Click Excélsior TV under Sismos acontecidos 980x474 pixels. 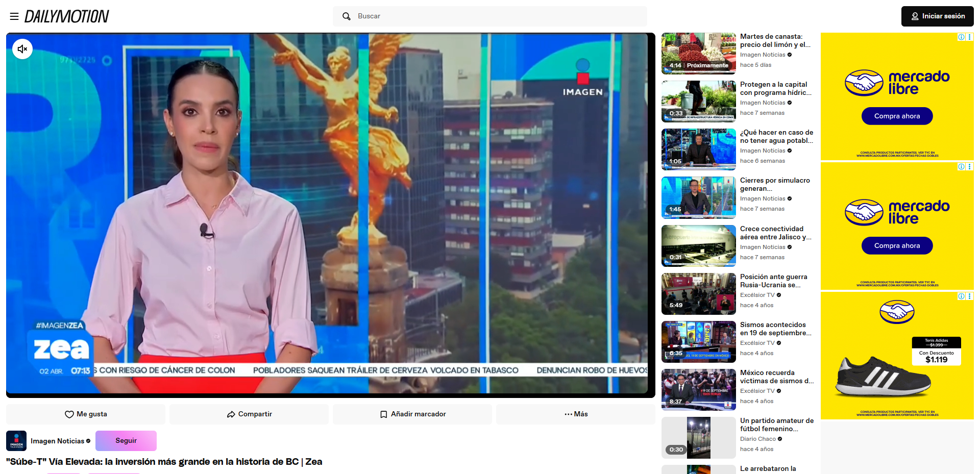click(757, 343)
